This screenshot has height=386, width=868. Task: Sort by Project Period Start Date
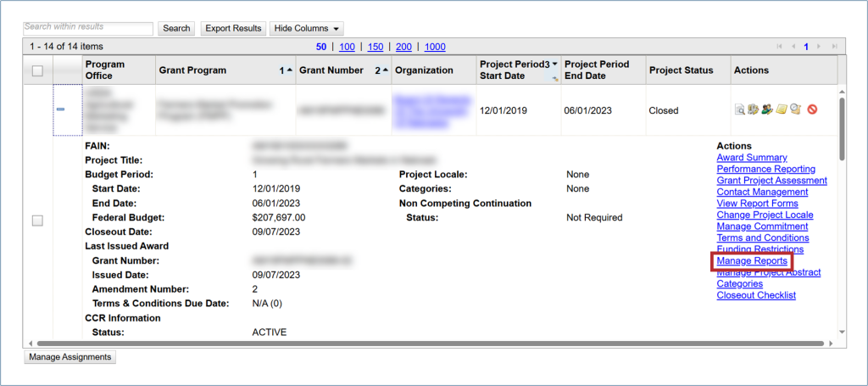515,70
